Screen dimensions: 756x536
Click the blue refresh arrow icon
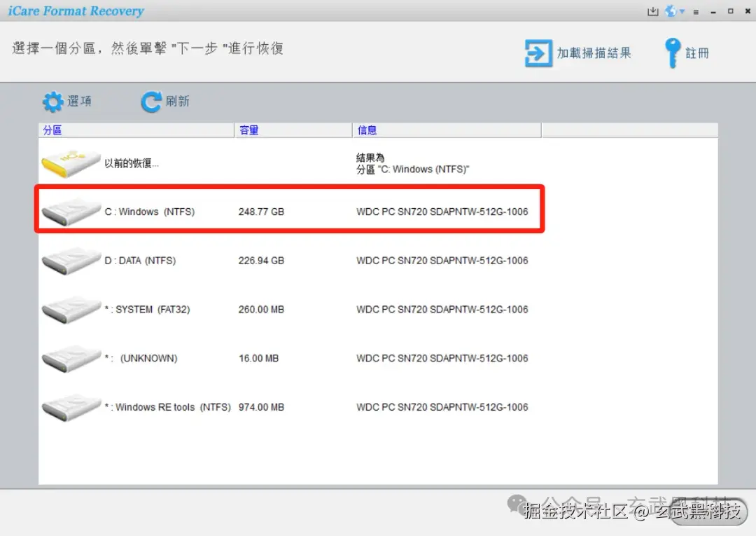coord(151,102)
